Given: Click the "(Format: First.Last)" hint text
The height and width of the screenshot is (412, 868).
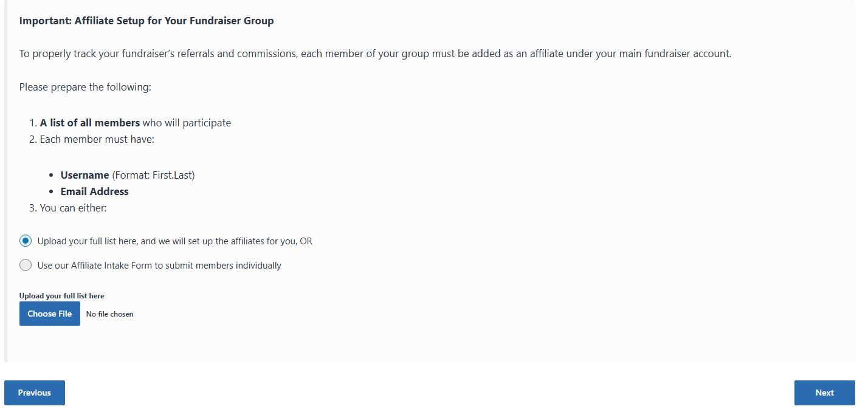Looking at the screenshot, I should [153, 175].
